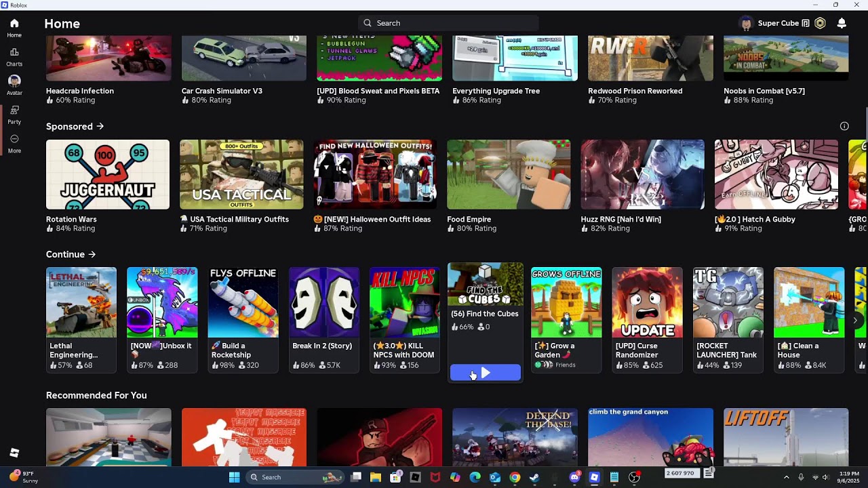Screen dimensions: 868x488
Task: Click Noobs in Combat [v5.7] title
Action: (764, 91)
